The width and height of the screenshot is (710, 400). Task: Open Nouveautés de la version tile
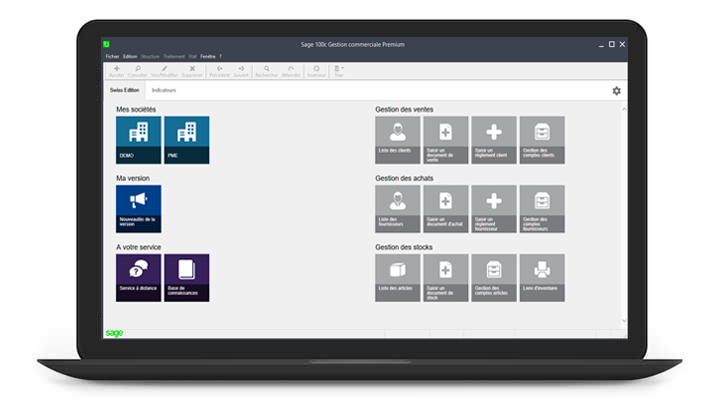(139, 209)
